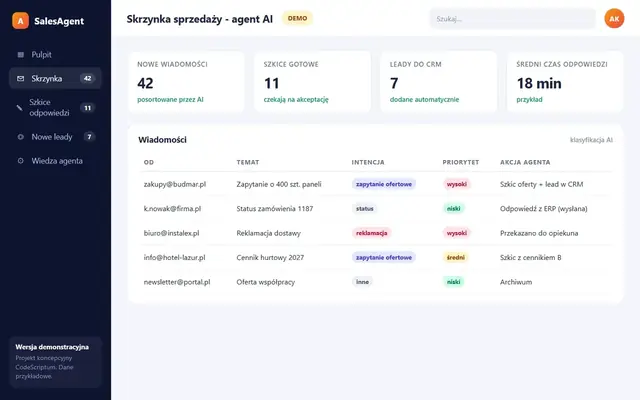The image size is (640, 400).
Task: Click the OD column header
Action: (149, 162)
